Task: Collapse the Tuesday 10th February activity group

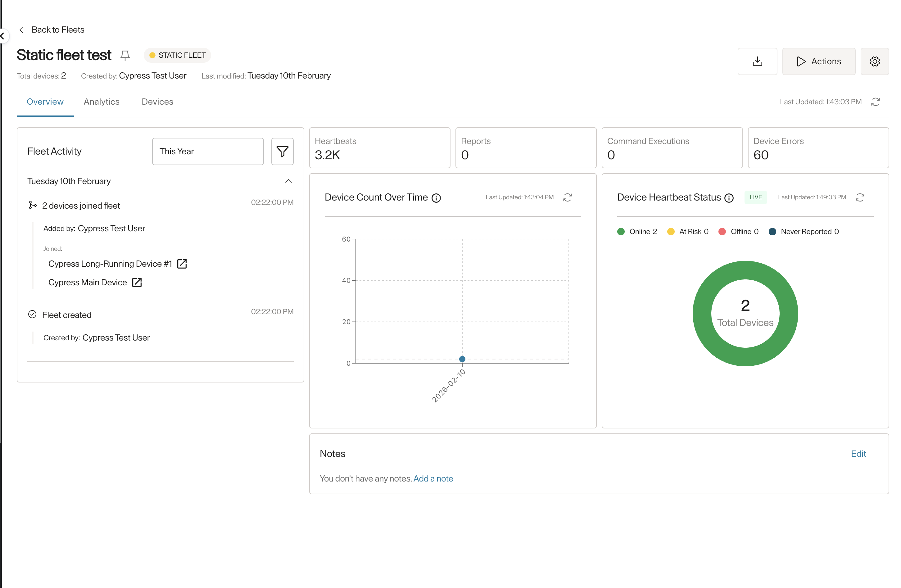Action: click(288, 181)
